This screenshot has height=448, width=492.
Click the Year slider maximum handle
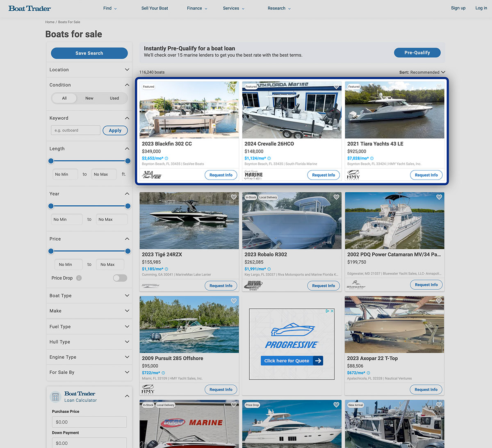128,206
